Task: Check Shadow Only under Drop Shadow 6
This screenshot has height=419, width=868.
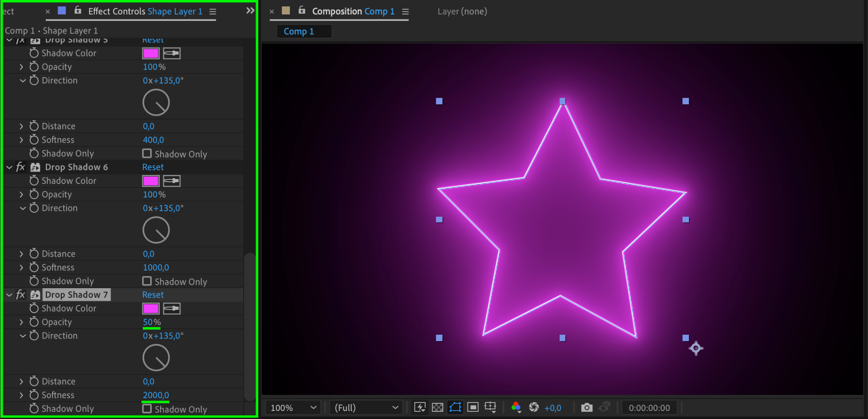Action: [147, 281]
